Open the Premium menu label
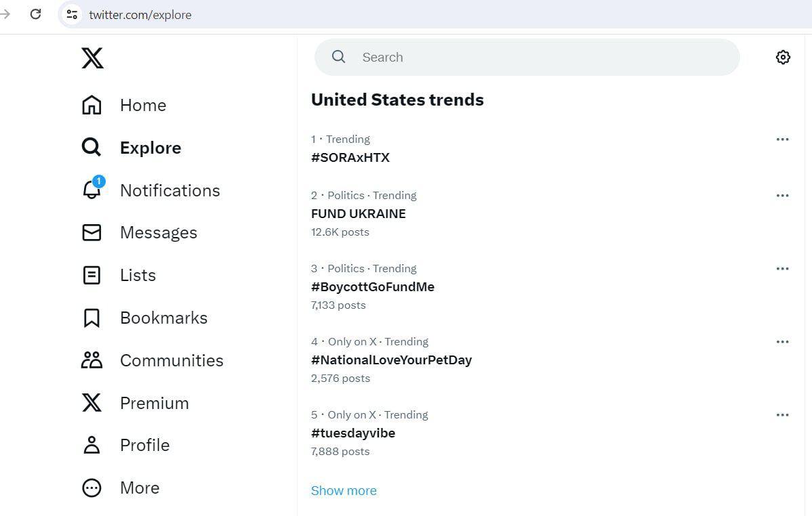Image resolution: width=812 pixels, height=516 pixels. coord(155,403)
